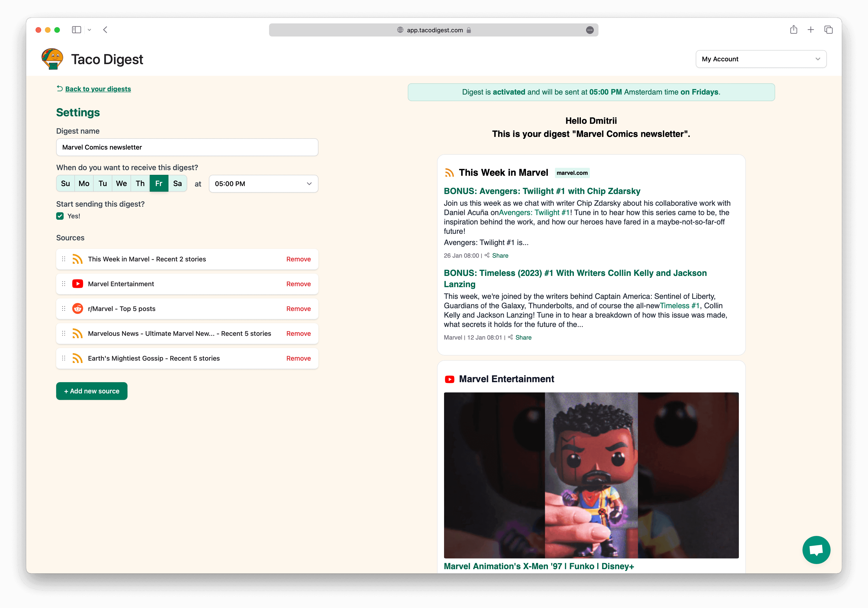Select Tu day toggle

click(102, 183)
